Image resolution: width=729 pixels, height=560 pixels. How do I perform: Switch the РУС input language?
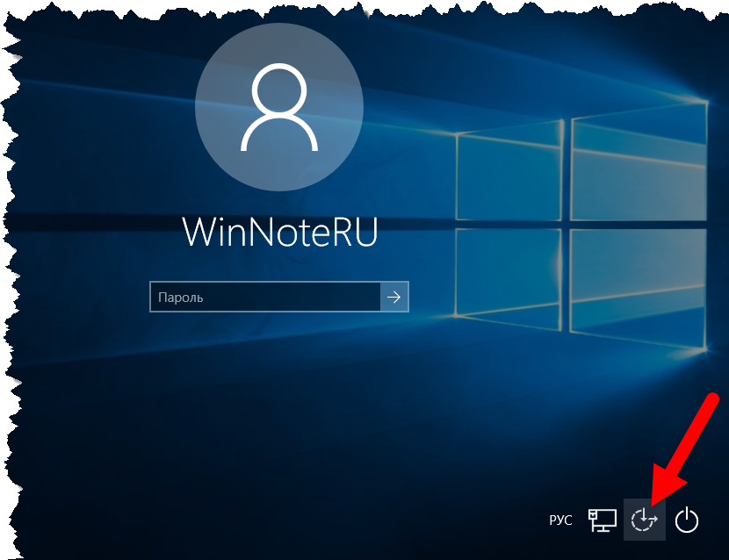click(x=560, y=520)
